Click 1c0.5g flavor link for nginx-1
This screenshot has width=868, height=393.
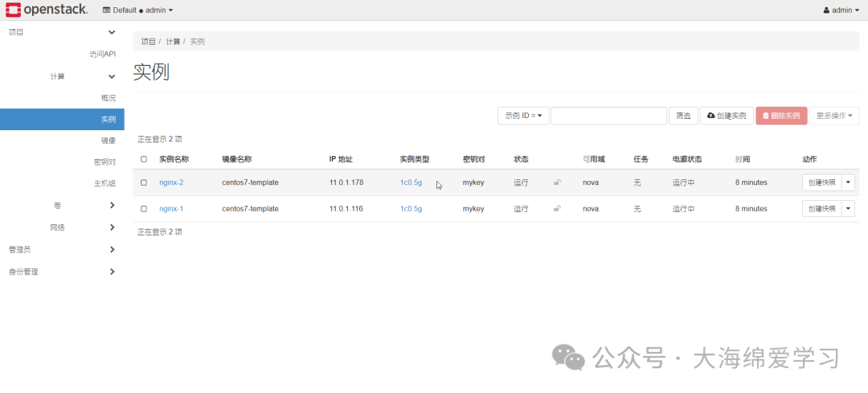[x=411, y=209]
